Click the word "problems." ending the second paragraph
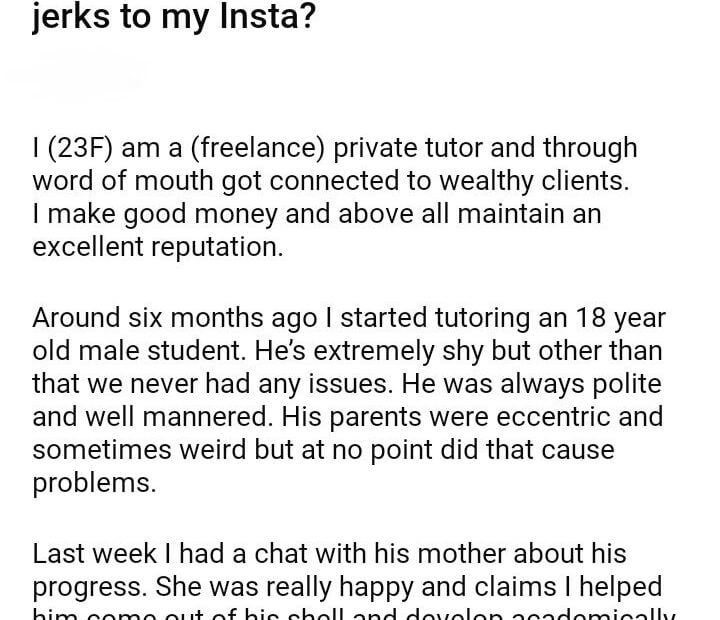This screenshot has width=720, height=620. pyautogui.click(x=95, y=484)
